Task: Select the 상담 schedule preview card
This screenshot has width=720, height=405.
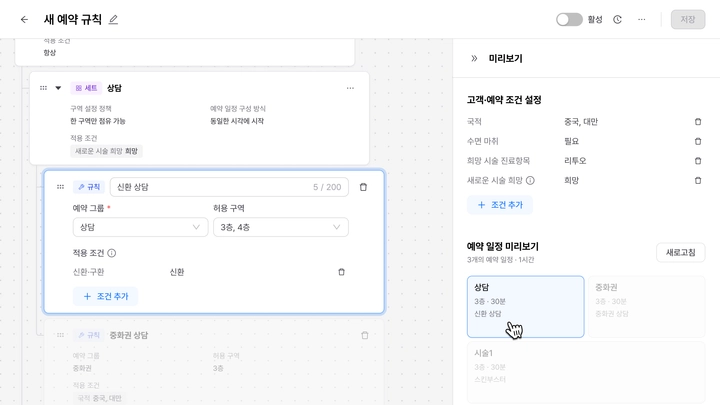Action: tap(525, 307)
